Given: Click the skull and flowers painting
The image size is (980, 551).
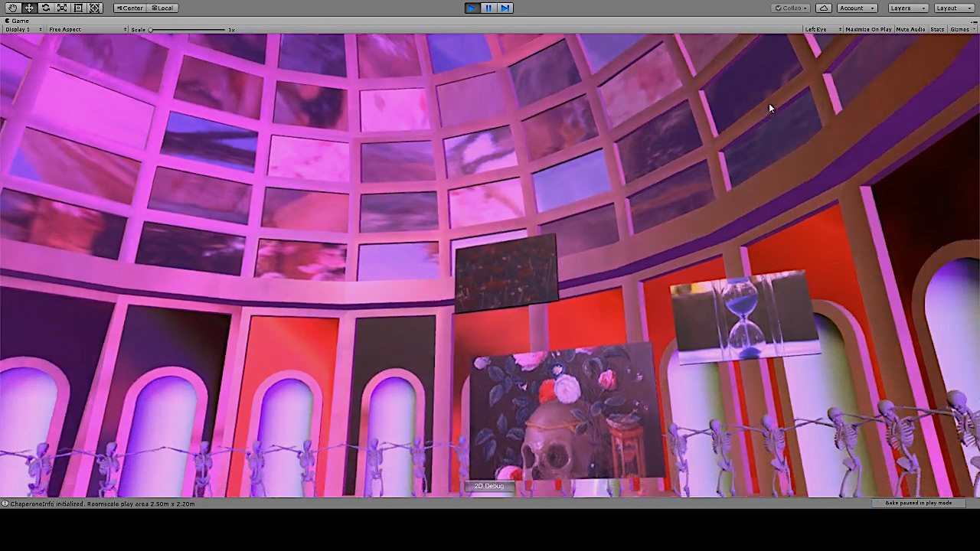Looking at the screenshot, I should click(x=567, y=414).
